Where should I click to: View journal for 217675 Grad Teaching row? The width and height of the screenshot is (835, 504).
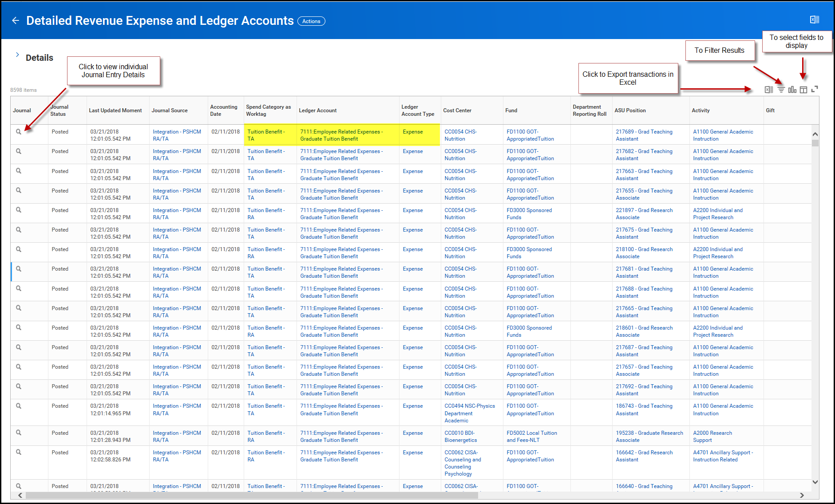point(19,230)
